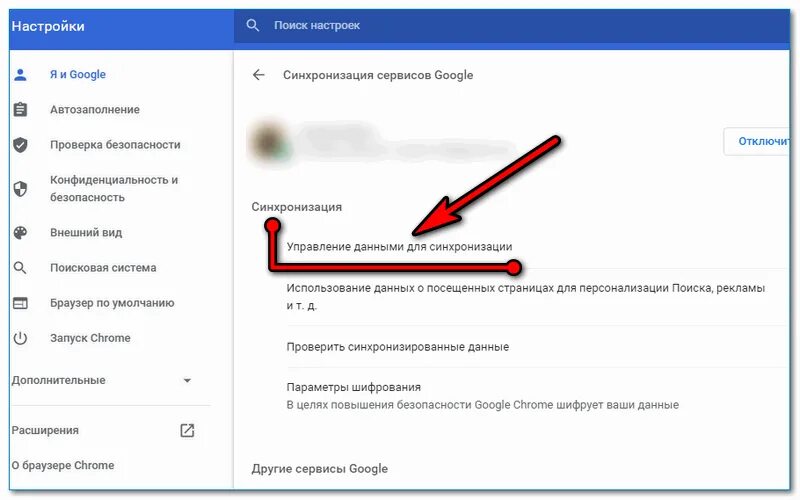Click the power icon for Запуск Chrome
Screen dimensions: 800x500
coord(20,338)
